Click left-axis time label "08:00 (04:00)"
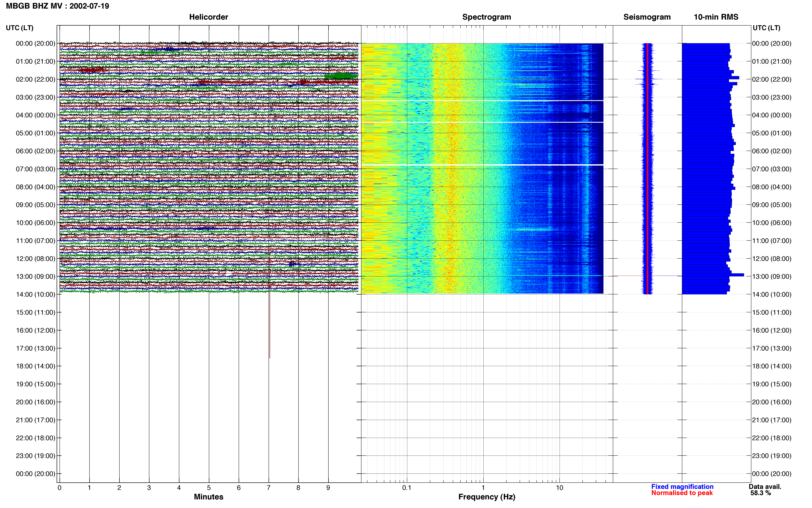 point(36,187)
